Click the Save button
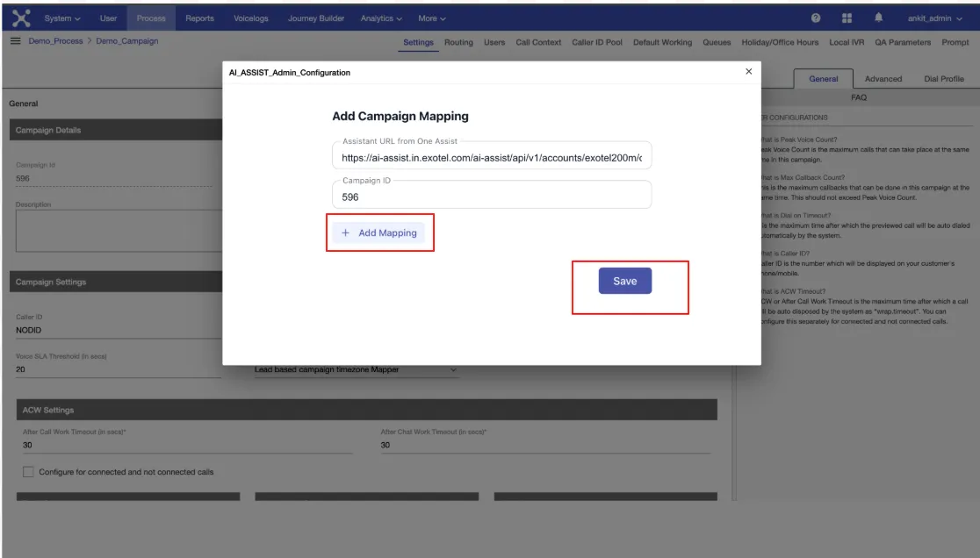Screen dimensions: 980x558 (x=625, y=281)
